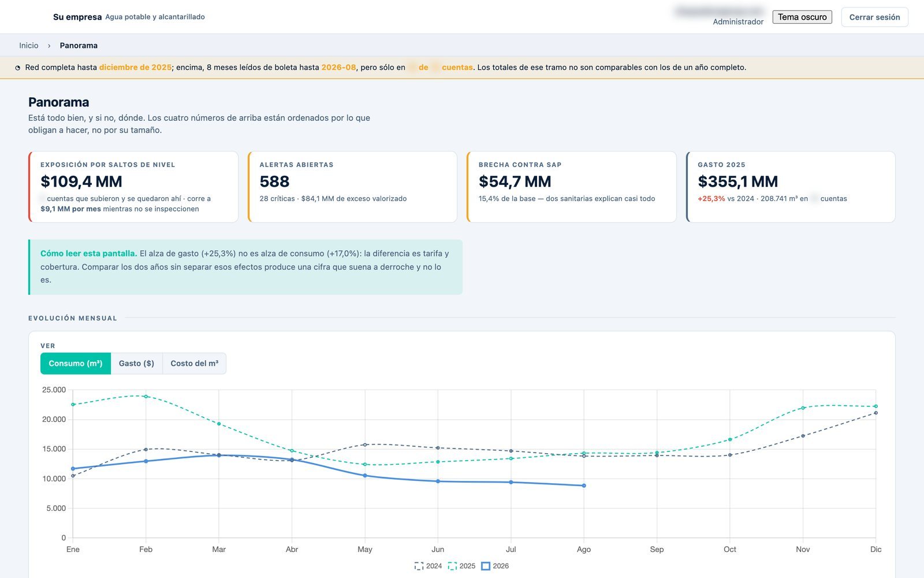
Task: Click the 2025 data point at Feb
Action: 146,397
